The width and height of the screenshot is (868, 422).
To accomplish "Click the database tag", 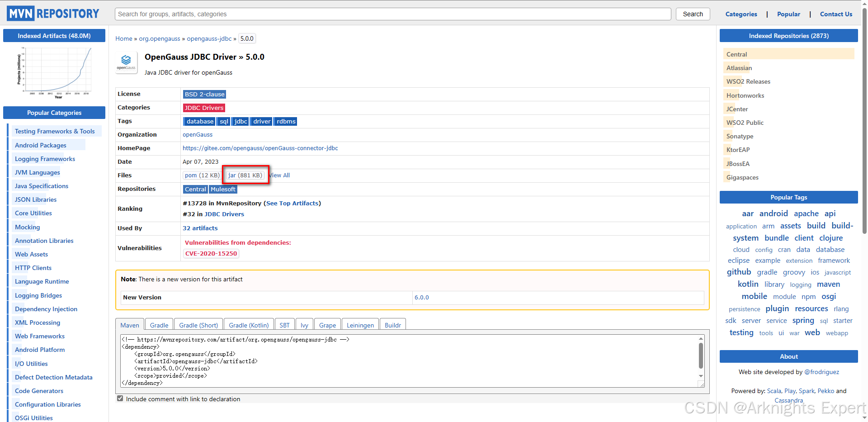I will pos(200,121).
